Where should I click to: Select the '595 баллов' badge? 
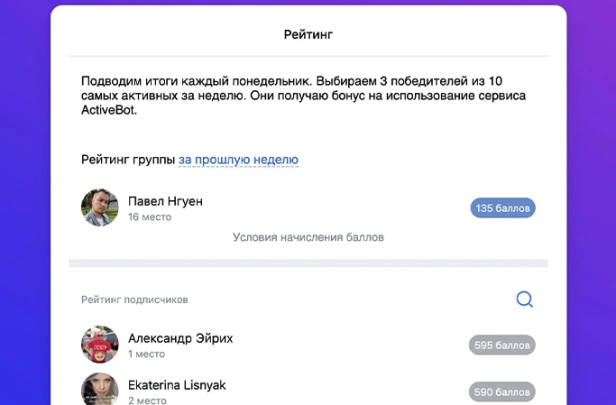pyautogui.click(x=502, y=345)
